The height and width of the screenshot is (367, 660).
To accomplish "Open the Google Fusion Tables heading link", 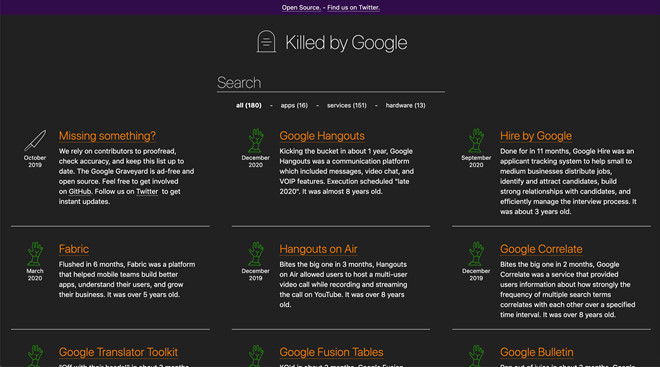I will (x=331, y=352).
